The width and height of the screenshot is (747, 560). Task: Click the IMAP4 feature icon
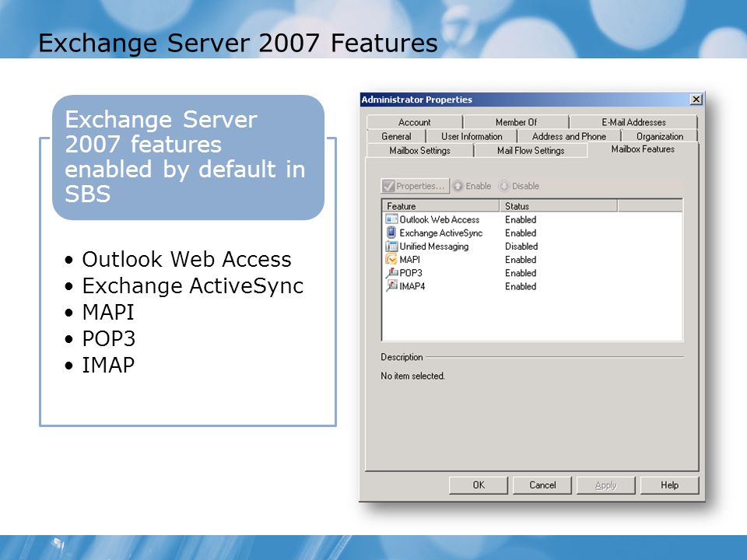pyautogui.click(x=391, y=286)
